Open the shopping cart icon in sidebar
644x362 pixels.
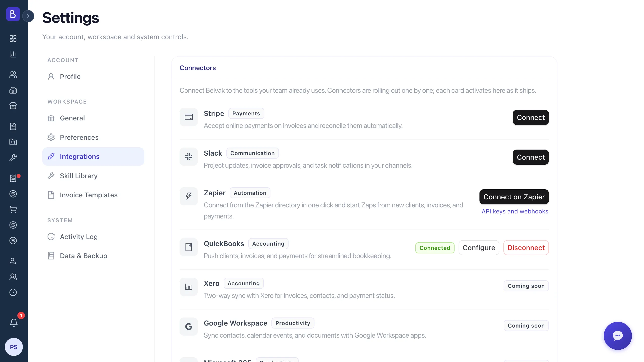pos(13,209)
